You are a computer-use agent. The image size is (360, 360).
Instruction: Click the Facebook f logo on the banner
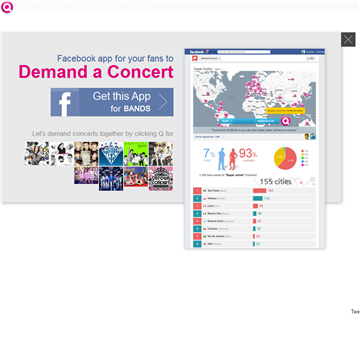[65, 102]
